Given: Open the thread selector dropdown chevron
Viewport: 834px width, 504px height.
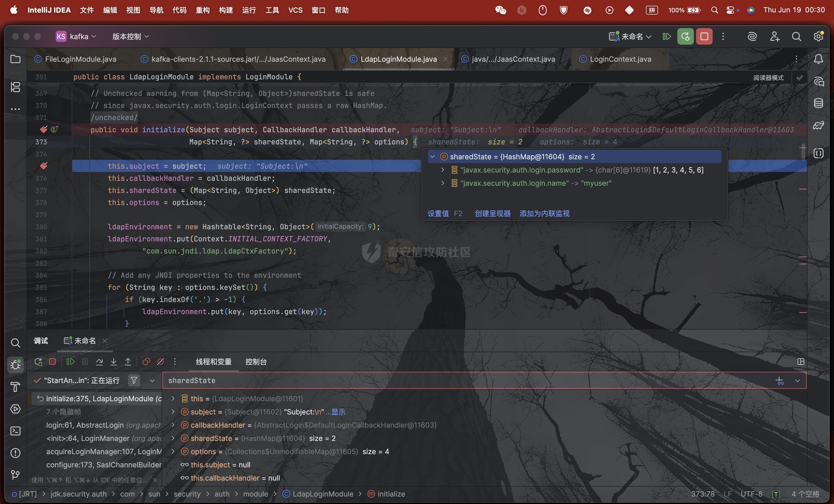Looking at the screenshot, I should point(152,381).
